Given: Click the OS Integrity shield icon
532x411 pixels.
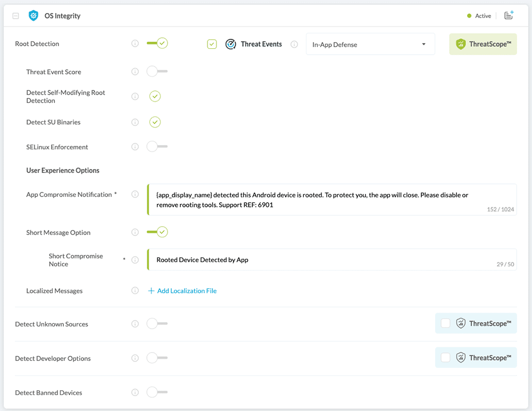Looking at the screenshot, I should [x=34, y=16].
